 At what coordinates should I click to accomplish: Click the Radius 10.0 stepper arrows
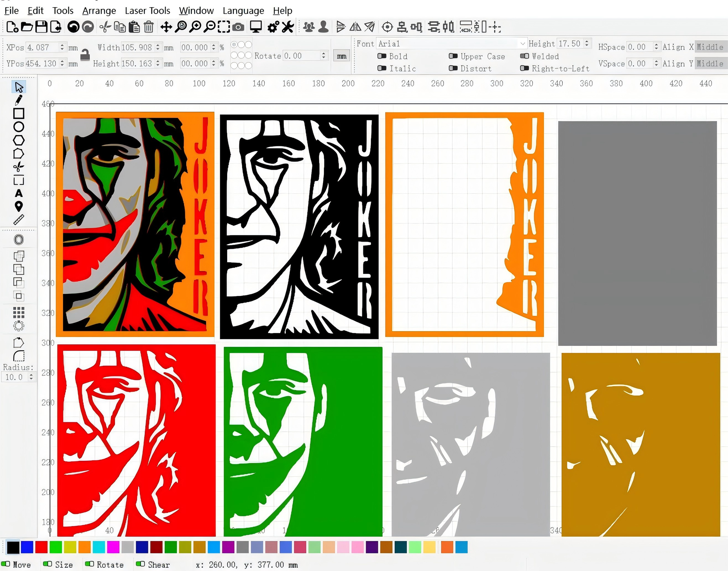pos(31,377)
